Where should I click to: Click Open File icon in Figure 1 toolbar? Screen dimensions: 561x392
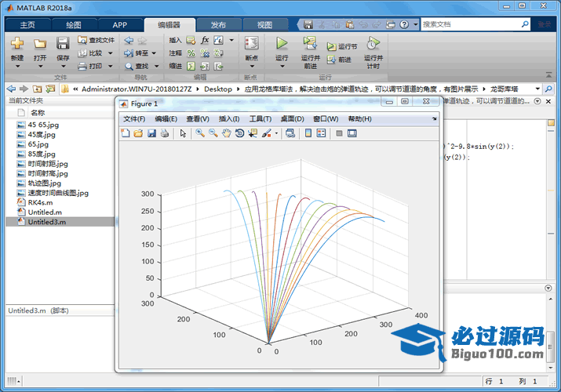[138, 133]
